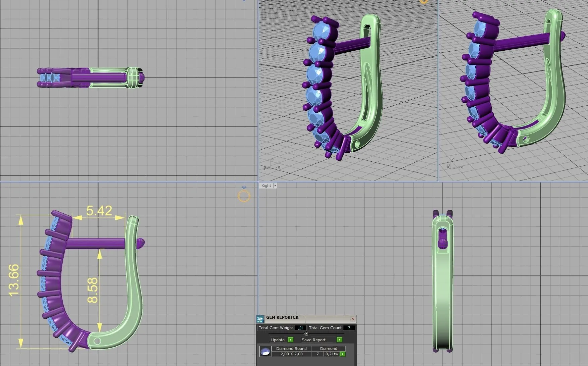The image size is (588, 366).
Task: Click the Right viewport title label
Action: (x=266, y=186)
